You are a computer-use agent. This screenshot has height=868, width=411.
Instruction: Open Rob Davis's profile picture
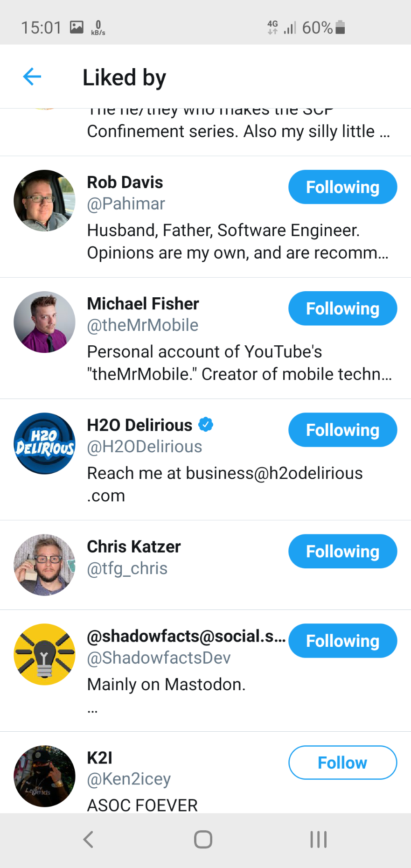pyautogui.click(x=44, y=201)
